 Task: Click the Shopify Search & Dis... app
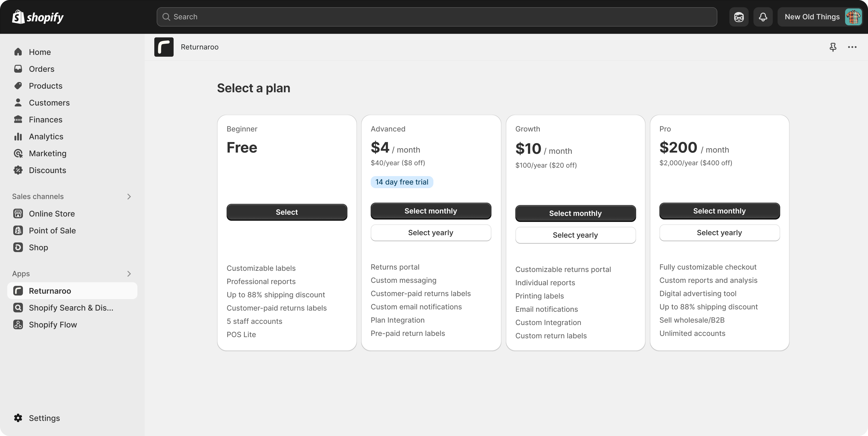(71, 308)
